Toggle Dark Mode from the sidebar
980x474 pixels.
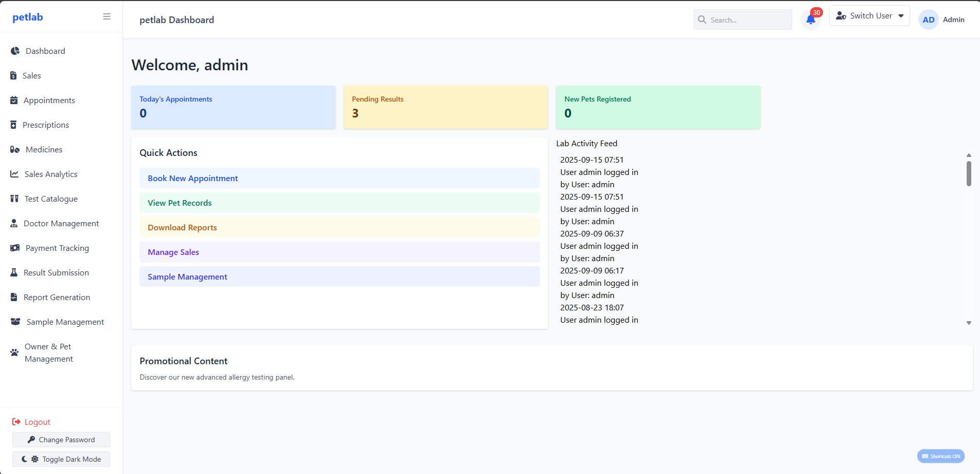[61, 459]
